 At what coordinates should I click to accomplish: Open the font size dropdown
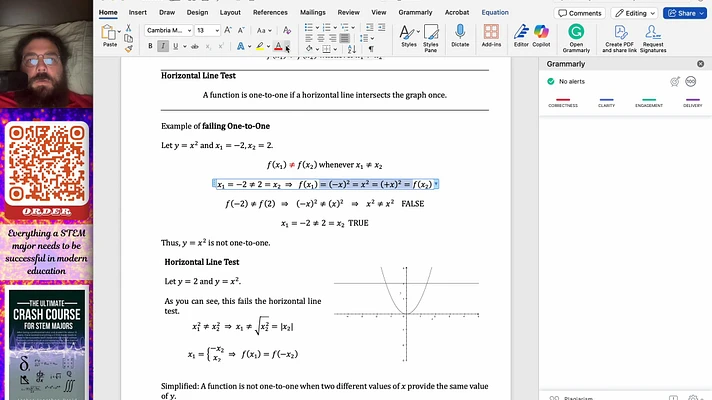217,30
